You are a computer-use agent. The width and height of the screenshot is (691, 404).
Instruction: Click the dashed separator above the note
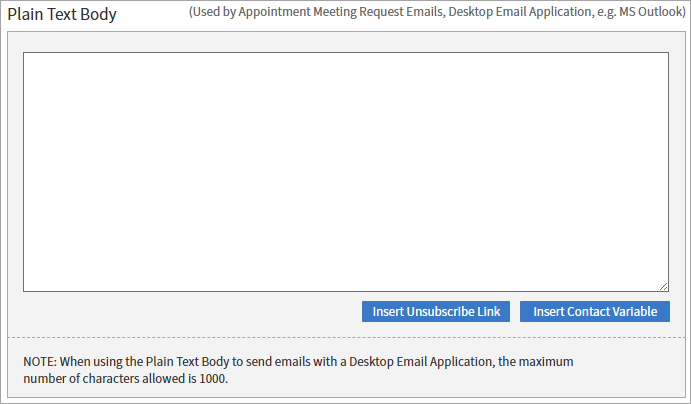click(346, 337)
